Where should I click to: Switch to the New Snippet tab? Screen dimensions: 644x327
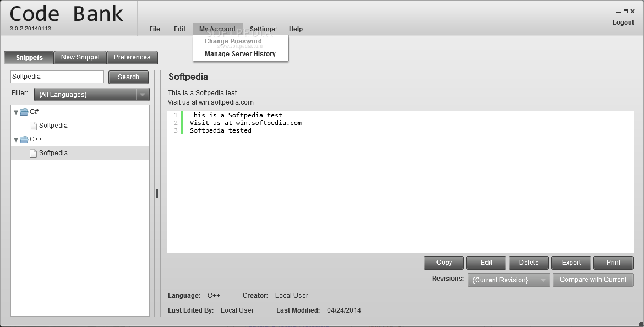point(80,57)
